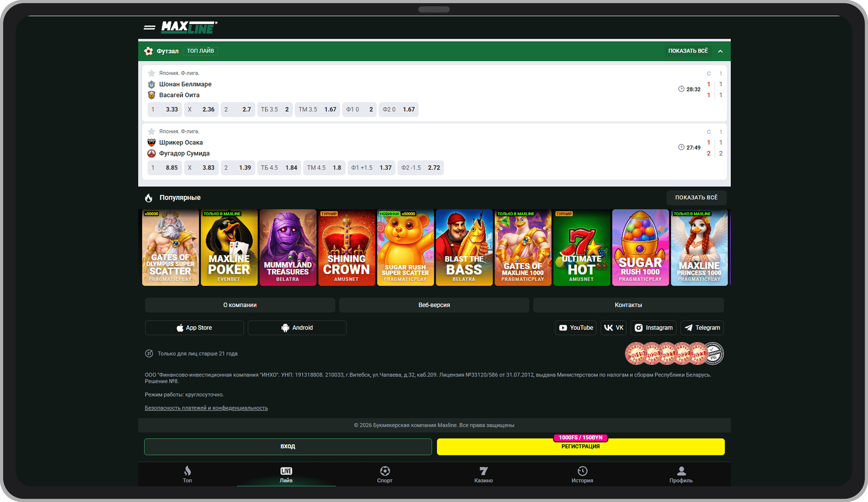868x502 pixels.
Task: Pick the draw odds 2.36
Action: 202,110
